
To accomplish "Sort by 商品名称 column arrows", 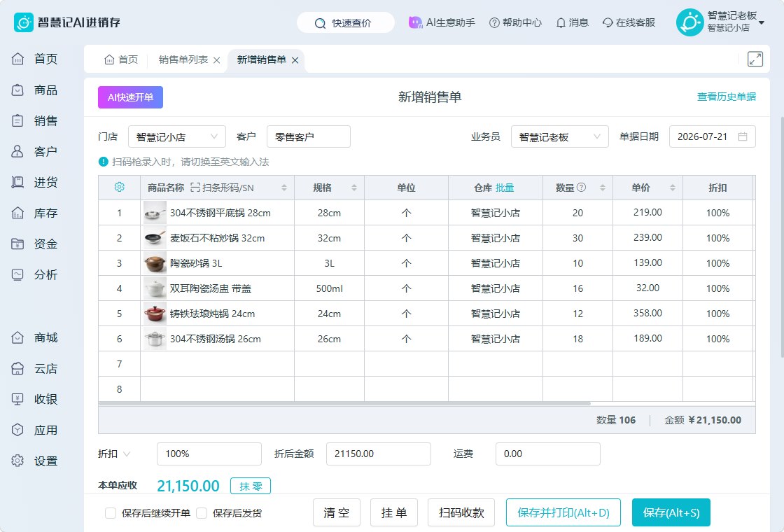I will (x=284, y=188).
